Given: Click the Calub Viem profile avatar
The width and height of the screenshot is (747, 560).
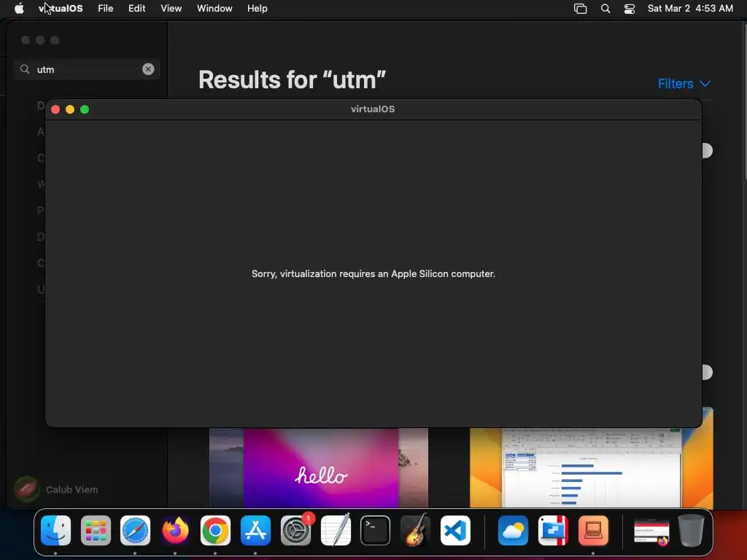Looking at the screenshot, I should coord(27,489).
